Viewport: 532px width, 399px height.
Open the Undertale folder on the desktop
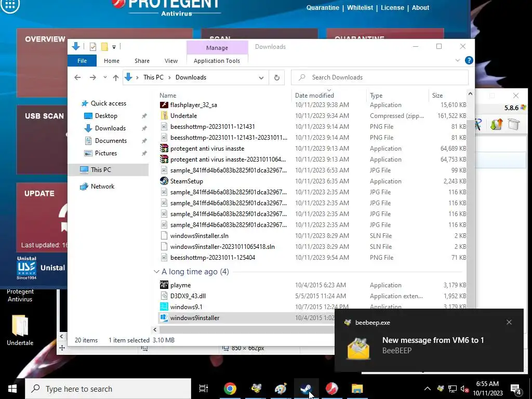20,330
